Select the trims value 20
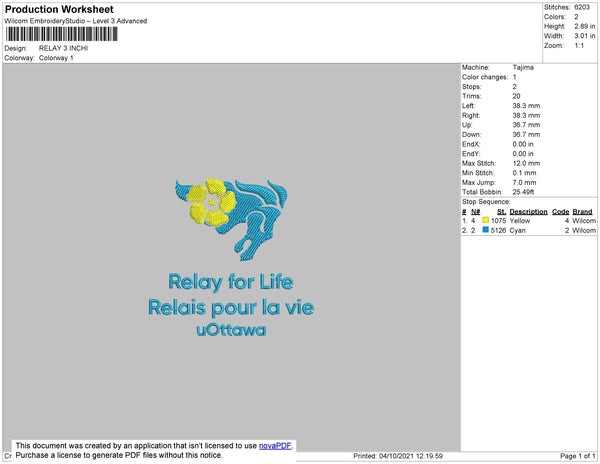 pyautogui.click(x=517, y=96)
